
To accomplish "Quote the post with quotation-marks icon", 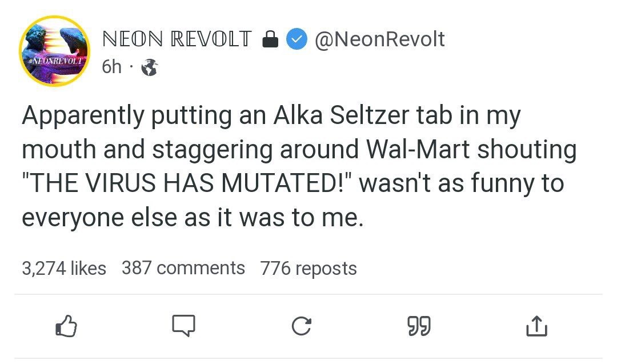I will tap(419, 326).
